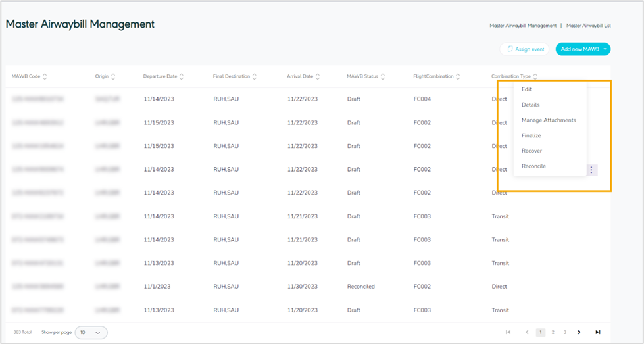644x344 pixels.
Task: Select Finalize from the row menu
Action: 531,135
